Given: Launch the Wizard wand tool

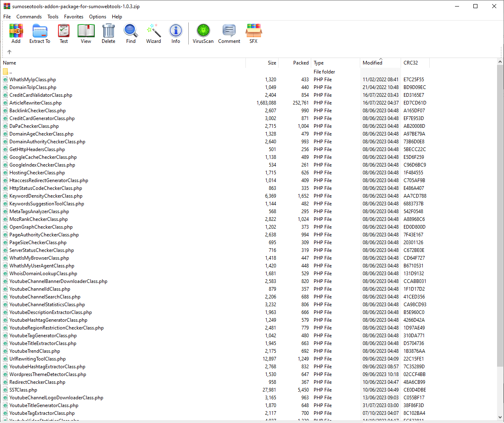Looking at the screenshot, I should tap(154, 33).
